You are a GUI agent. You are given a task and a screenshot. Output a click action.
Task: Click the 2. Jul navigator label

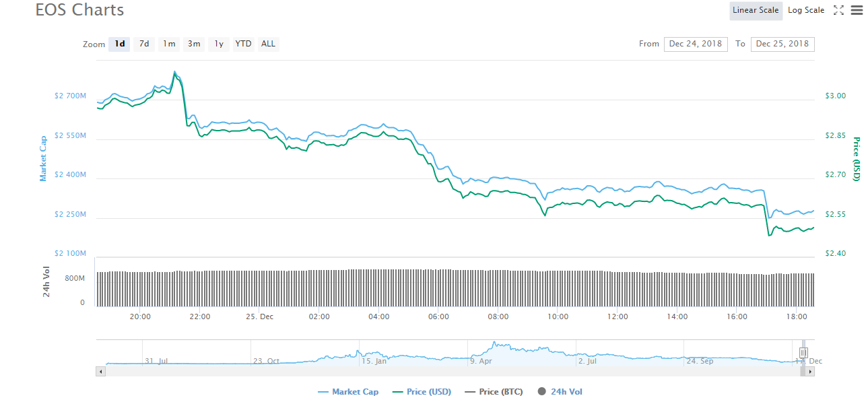[x=587, y=361]
